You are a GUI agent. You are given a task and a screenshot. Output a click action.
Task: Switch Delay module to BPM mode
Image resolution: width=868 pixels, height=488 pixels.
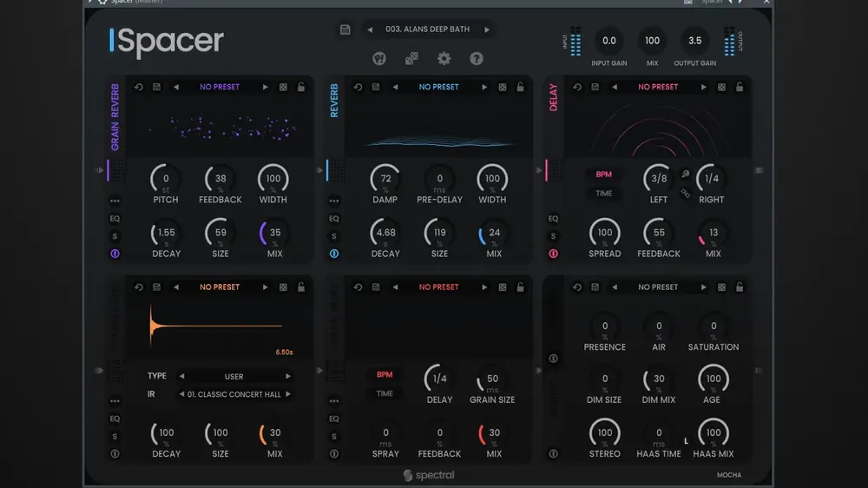pyautogui.click(x=604, y=174)
